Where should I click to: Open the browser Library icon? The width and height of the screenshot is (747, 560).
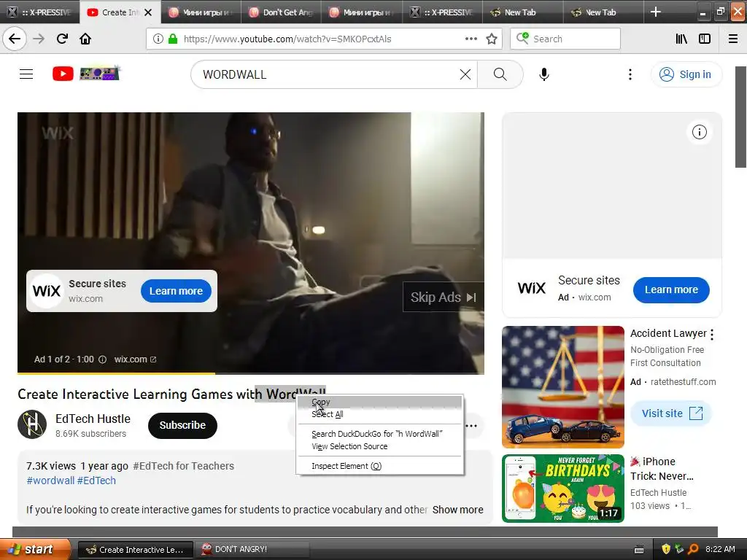click(681, 39)
